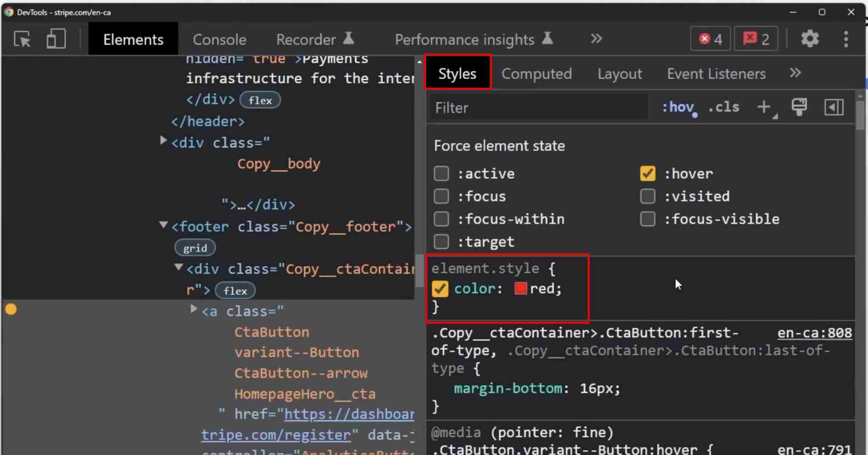Open the 2 issues counter
The width and height of the screenshot is (868, 455).
(756, 39)
